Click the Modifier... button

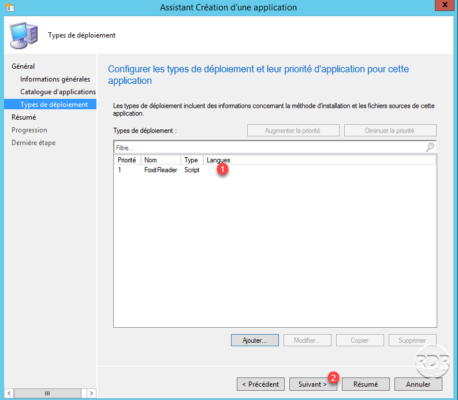pyautogui.click(x=307, y=340)
